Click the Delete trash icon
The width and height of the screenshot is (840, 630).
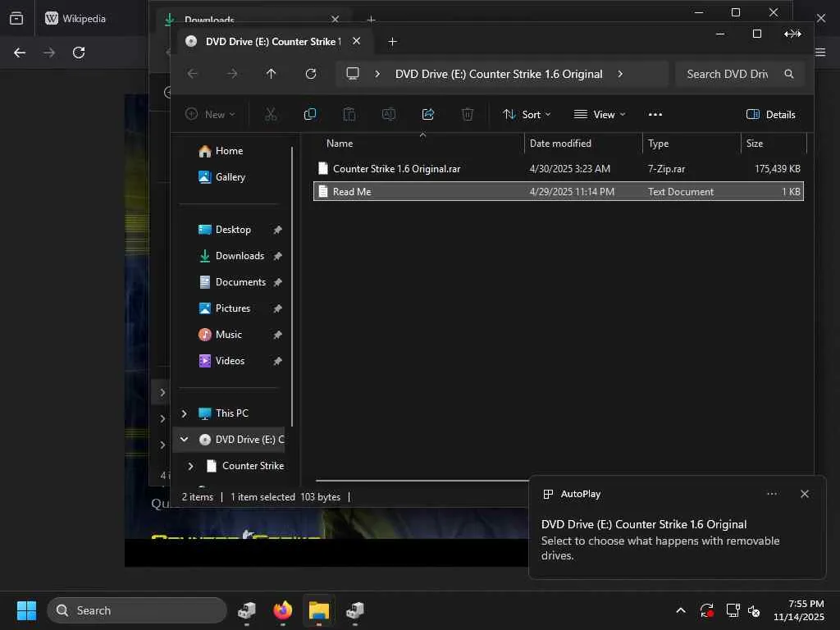467,114
